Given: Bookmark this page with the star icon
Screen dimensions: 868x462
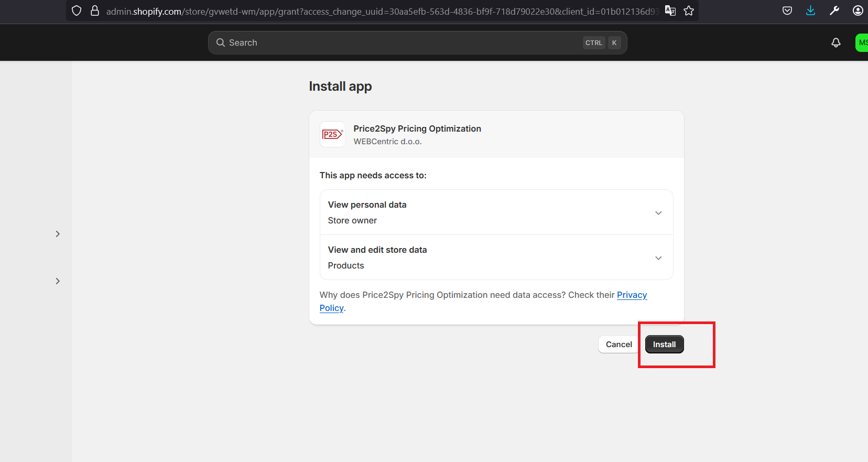Looking at the screenshot, I should [689, 10].
